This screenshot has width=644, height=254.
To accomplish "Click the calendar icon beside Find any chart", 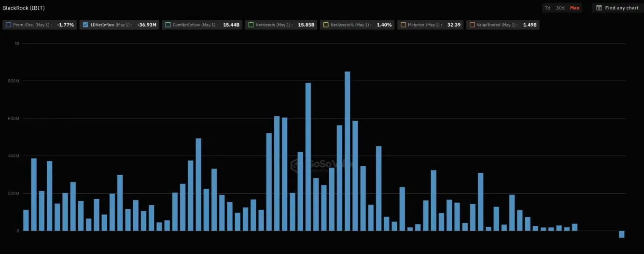I will pos(599,8).
